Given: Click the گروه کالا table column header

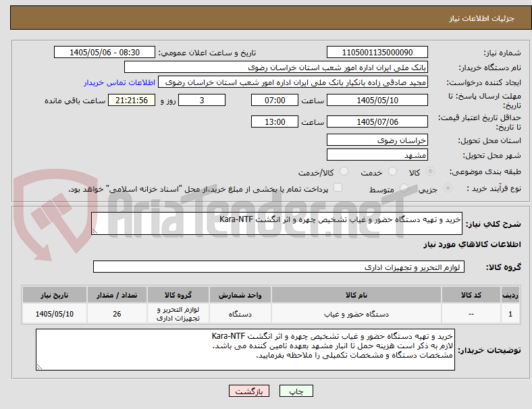Looking at the screenshot, I should [x=178, y=295].
